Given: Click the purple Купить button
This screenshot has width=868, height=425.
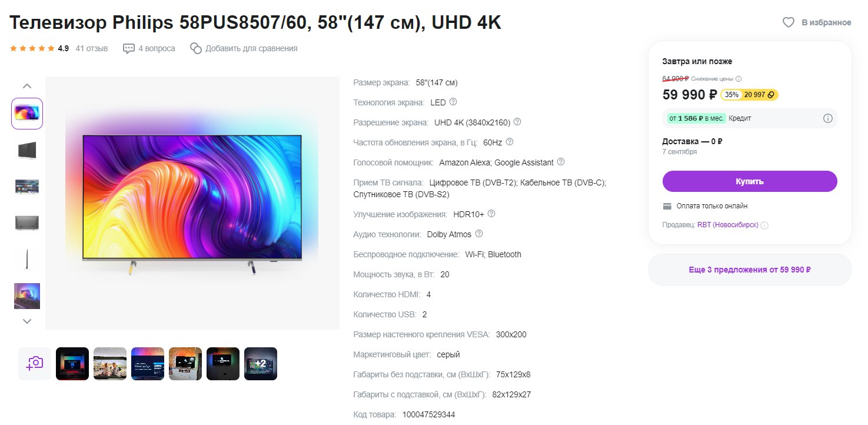Looking at the screenshot, I should tap(750, 181).
